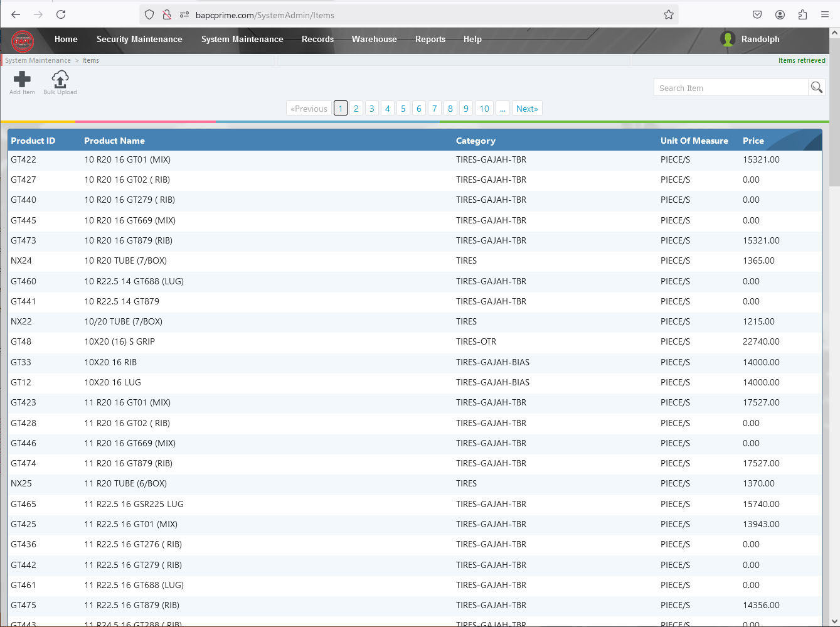Click the company logo in the header
Viewport: 840px width, 627px height.
tap(23, 41)
